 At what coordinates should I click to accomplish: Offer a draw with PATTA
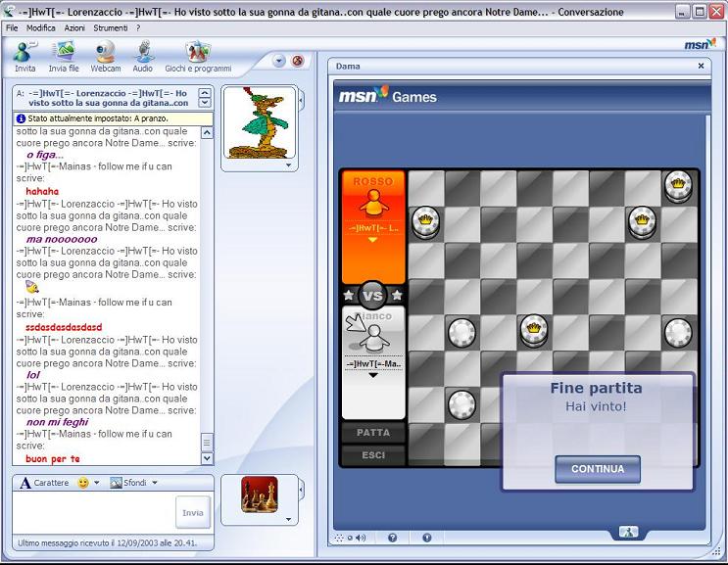(x=373, y=433)
